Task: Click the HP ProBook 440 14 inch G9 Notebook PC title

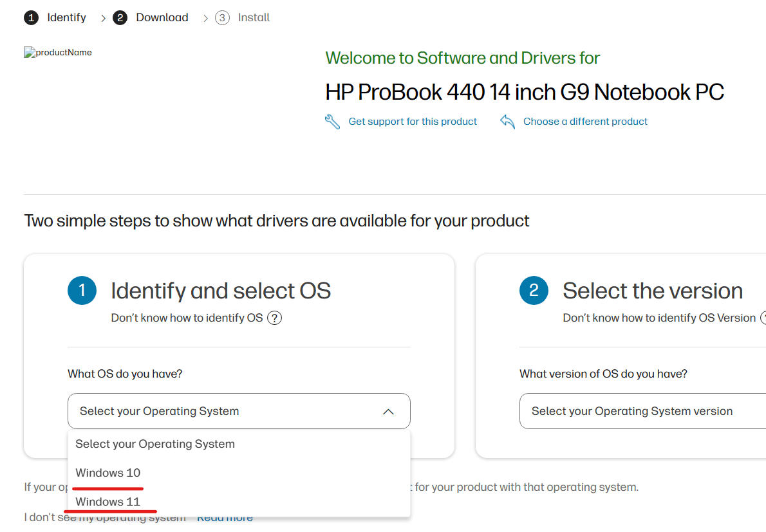Action: pos(525,92)
